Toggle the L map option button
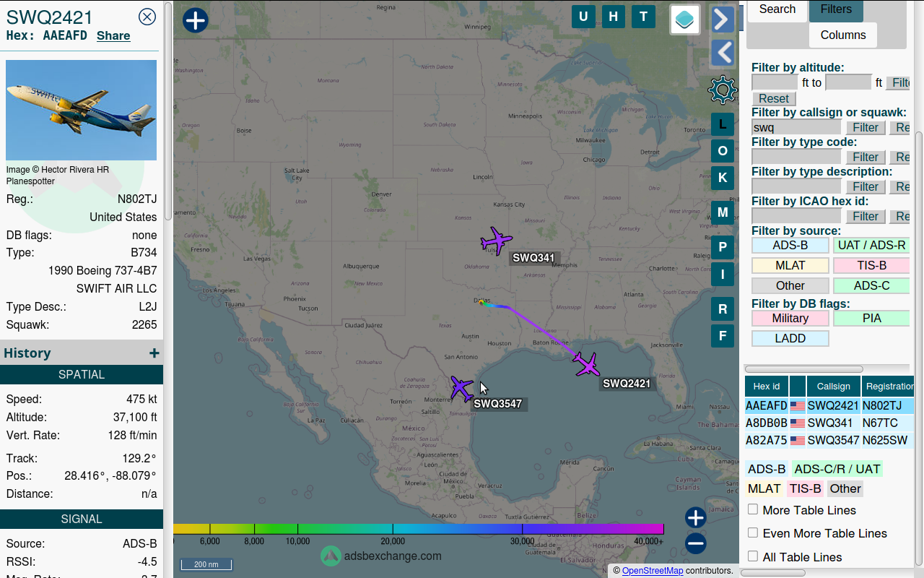924x578 pixels. 723,124
